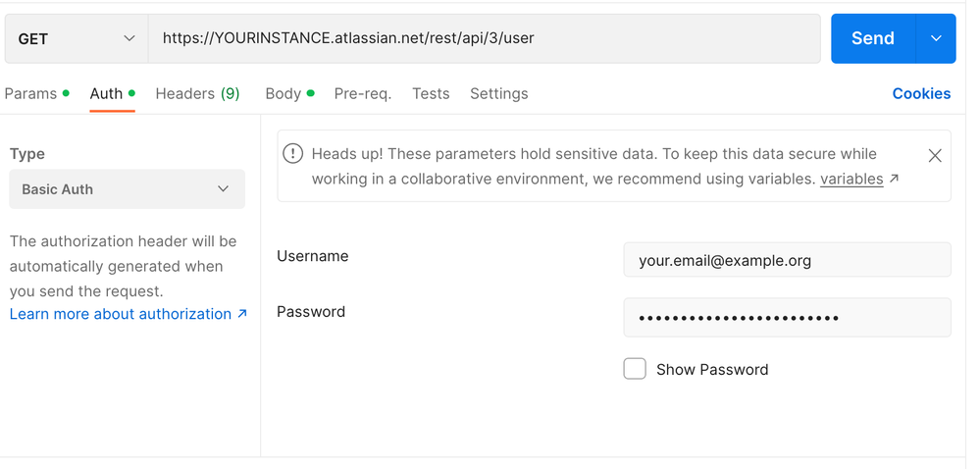This screenshot has height=469, width=980.
Task: Follow the variables link in the banner
Action: pyautogui.click(x=851, y=180)
